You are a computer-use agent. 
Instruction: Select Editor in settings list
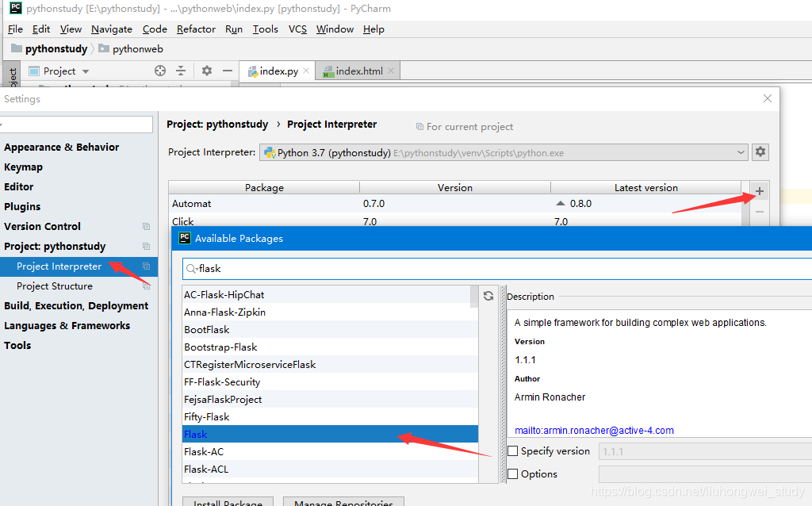pos(19,186)
